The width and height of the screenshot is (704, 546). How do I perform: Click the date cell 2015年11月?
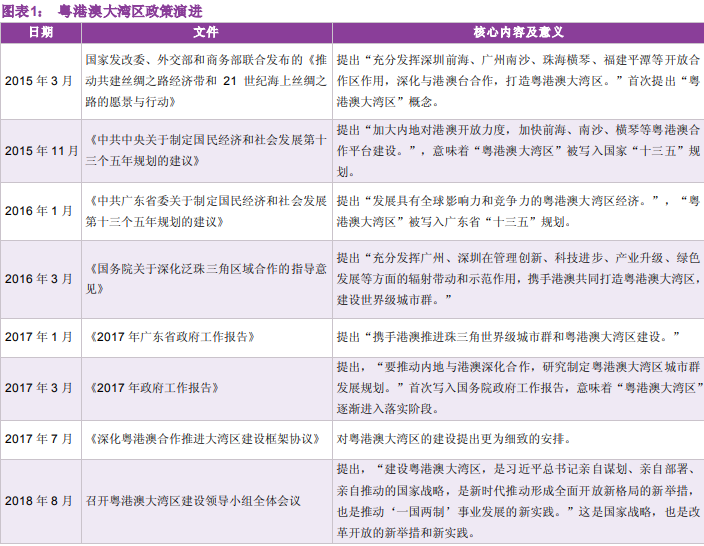[x=41, y=150]
